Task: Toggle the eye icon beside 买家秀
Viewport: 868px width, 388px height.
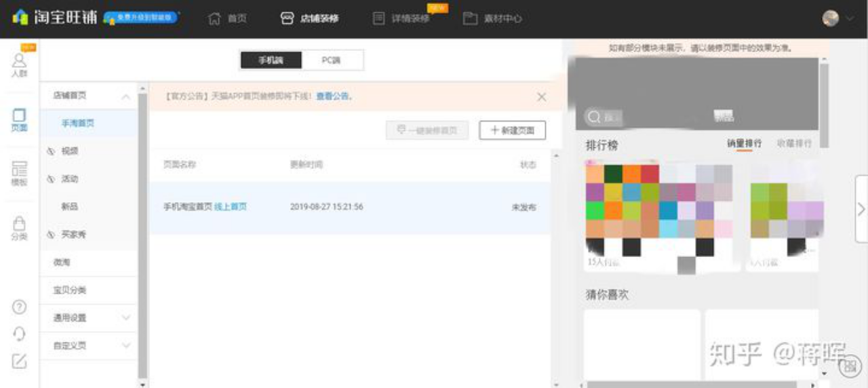Action: coord(51,235)
